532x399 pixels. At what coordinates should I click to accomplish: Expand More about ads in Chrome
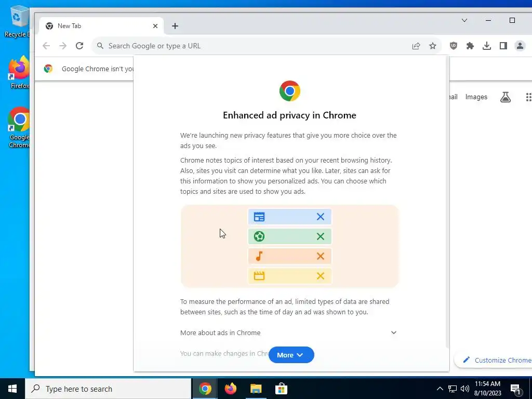click(x=288, y=332)
